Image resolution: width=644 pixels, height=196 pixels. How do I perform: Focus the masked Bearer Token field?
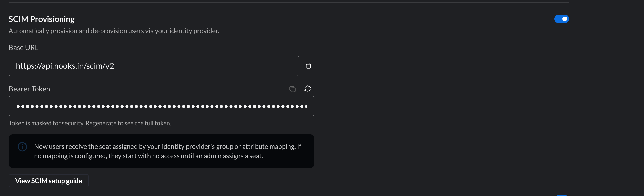(x=162, y=106)
